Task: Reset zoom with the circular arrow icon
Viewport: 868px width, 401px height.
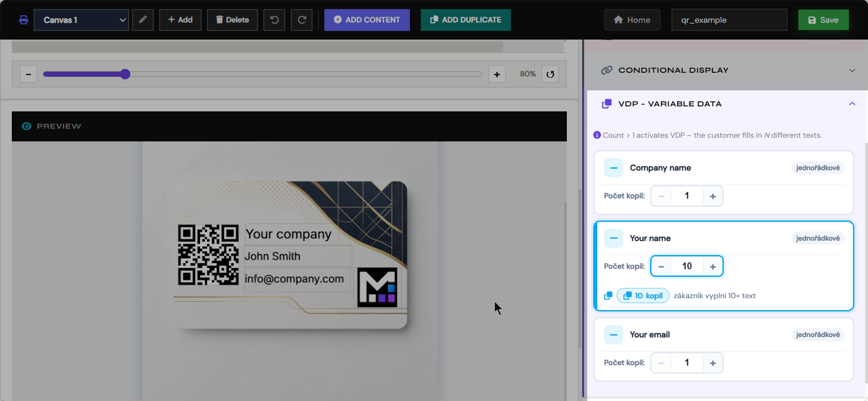Action: point(550,74)
